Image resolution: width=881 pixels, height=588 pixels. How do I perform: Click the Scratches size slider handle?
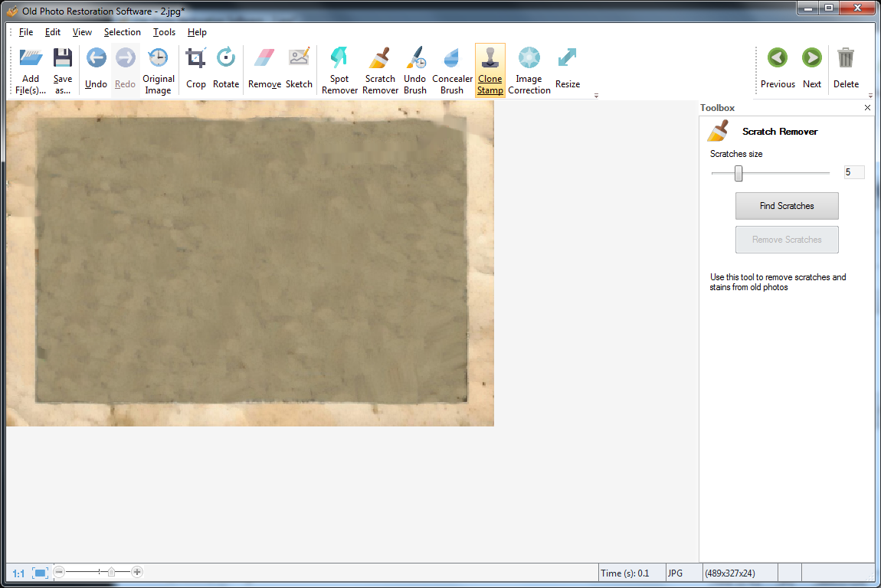(x=739, y=173)
